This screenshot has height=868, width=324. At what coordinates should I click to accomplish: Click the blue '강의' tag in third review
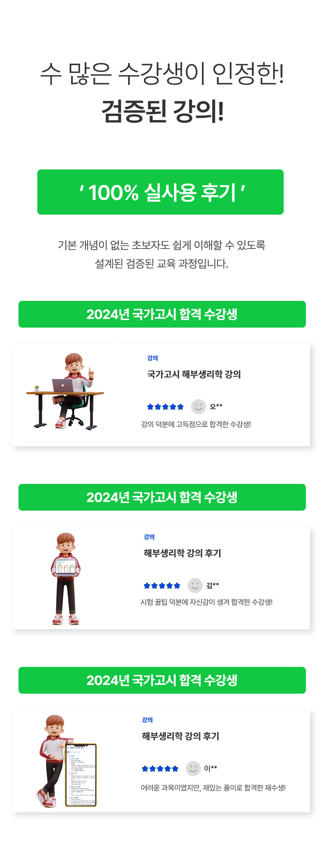(147, 720)
